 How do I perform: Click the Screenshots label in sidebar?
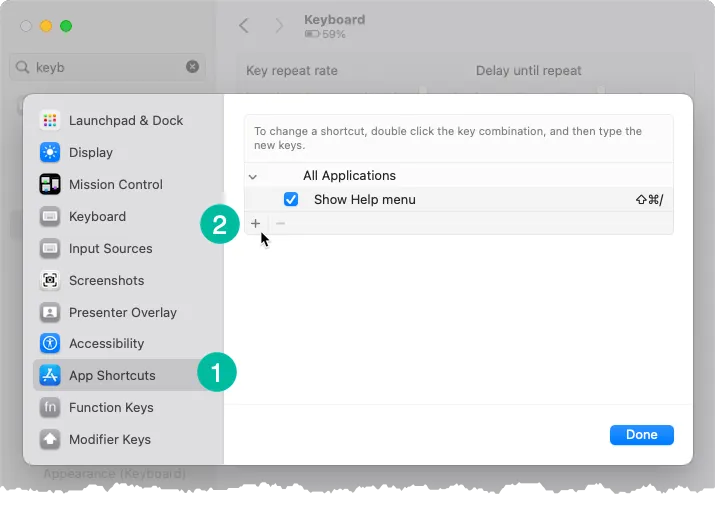[106, 280]
